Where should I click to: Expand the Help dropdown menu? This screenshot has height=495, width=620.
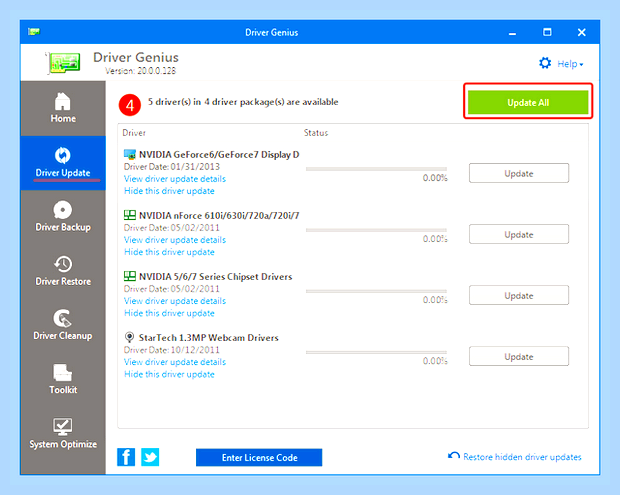570,64
